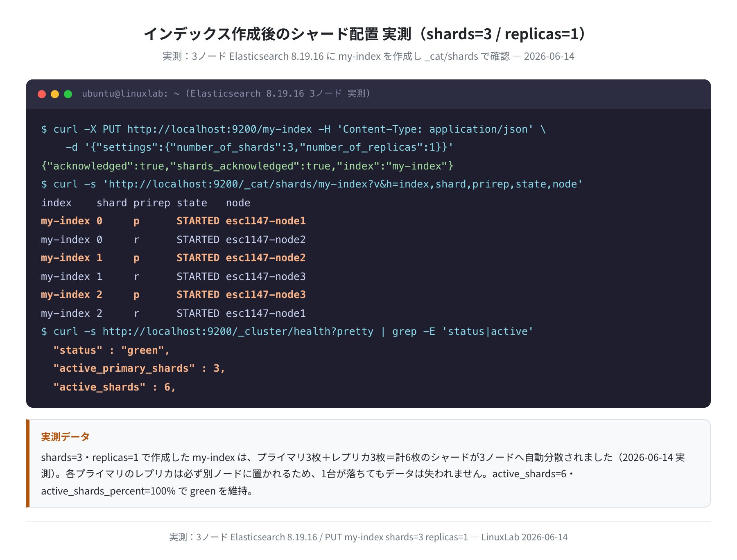Click the '-d' settings JSON line with number_of_shards
The width and height of the screenshot is (737, 560).
click(x=259, y=147)
